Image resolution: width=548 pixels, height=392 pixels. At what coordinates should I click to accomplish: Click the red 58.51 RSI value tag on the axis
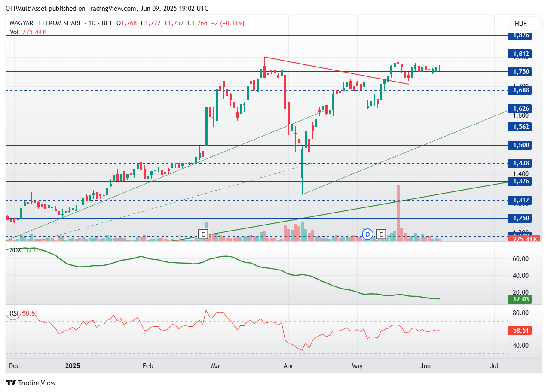pyautogui.click(x=520, y=331)
